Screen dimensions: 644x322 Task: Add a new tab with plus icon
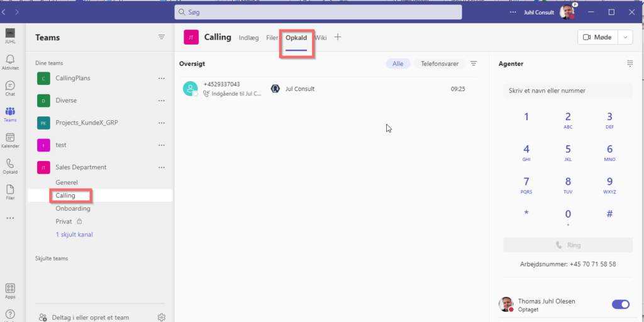coord(338,37)
